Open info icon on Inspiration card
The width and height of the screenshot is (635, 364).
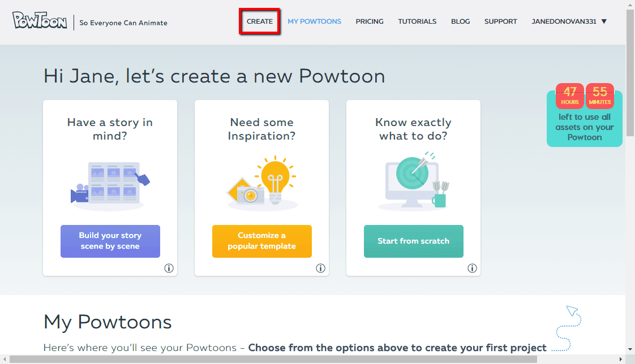pos(320,268)
